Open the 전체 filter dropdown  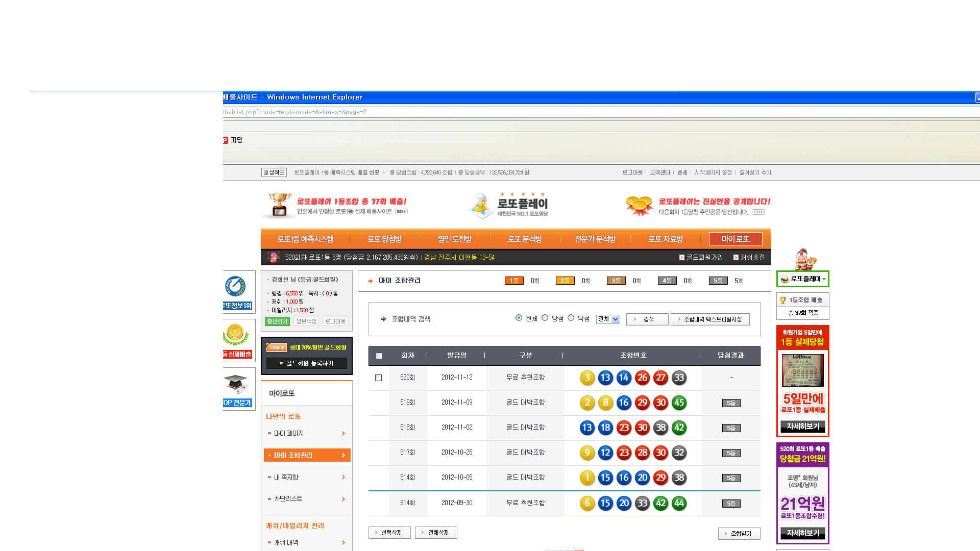click(608, 319)
